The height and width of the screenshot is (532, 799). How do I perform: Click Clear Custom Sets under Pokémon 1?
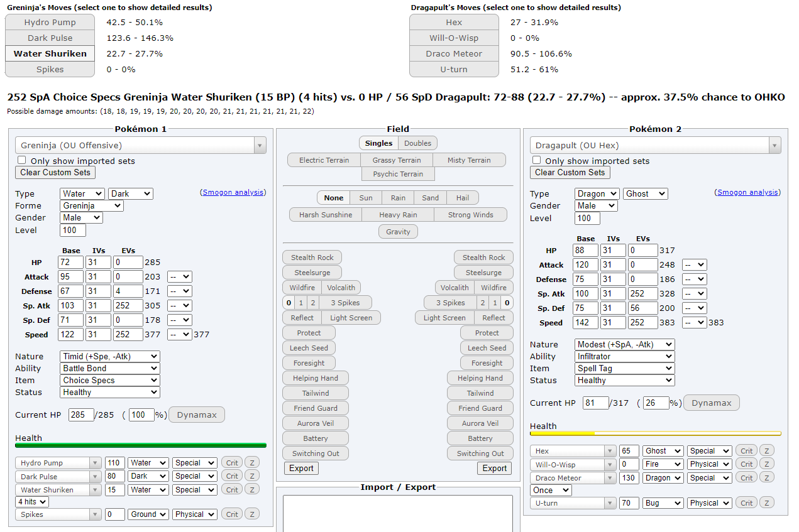[55, 173]
